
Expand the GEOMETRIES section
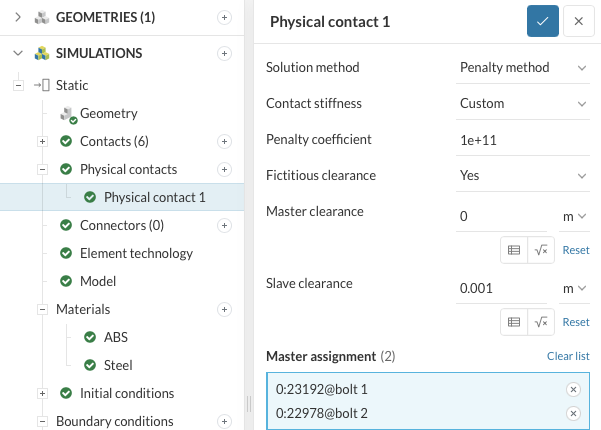click(x=18, y=17)
